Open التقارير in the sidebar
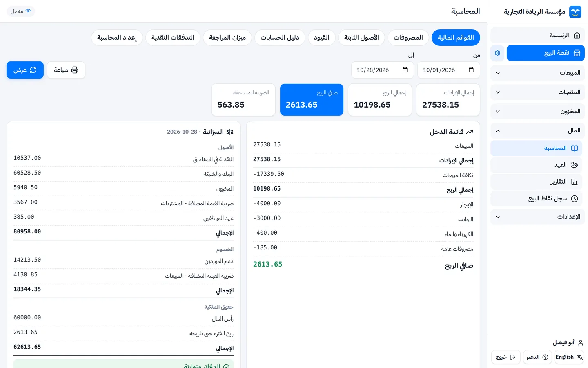The width and height of the screenshot is (588, 368). point(536,182)
